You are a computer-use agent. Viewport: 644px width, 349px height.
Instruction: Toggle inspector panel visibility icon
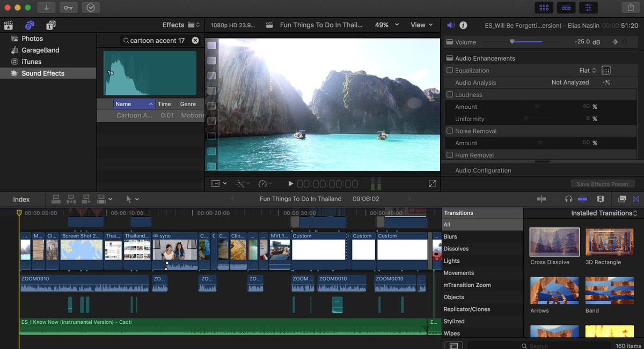[x=589, y=8]
